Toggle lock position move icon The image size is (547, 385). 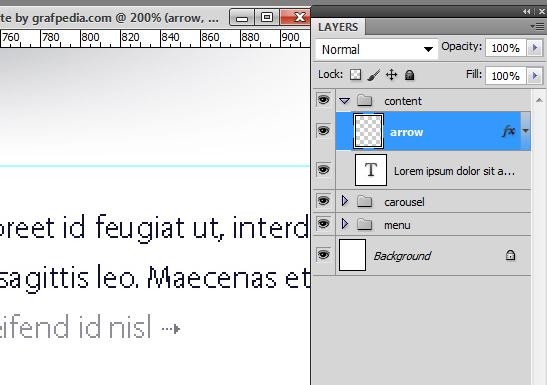[392, 75]
